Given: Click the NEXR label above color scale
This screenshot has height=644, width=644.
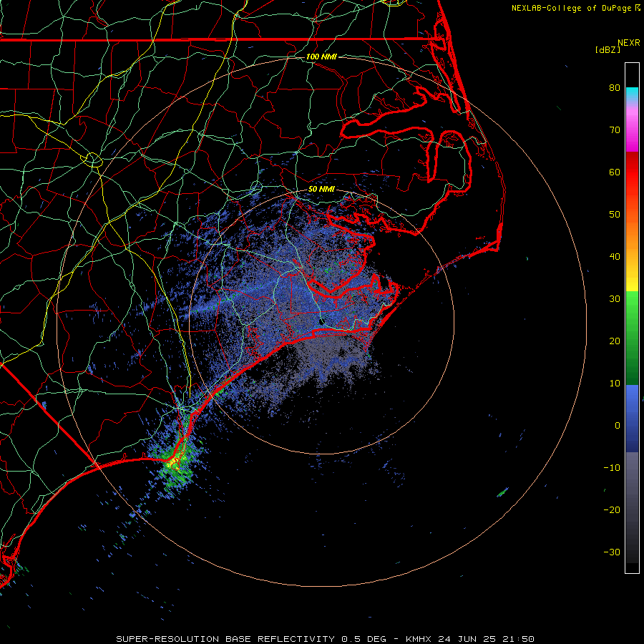Looking at the screenshot, I should click(x=629, y=43).
